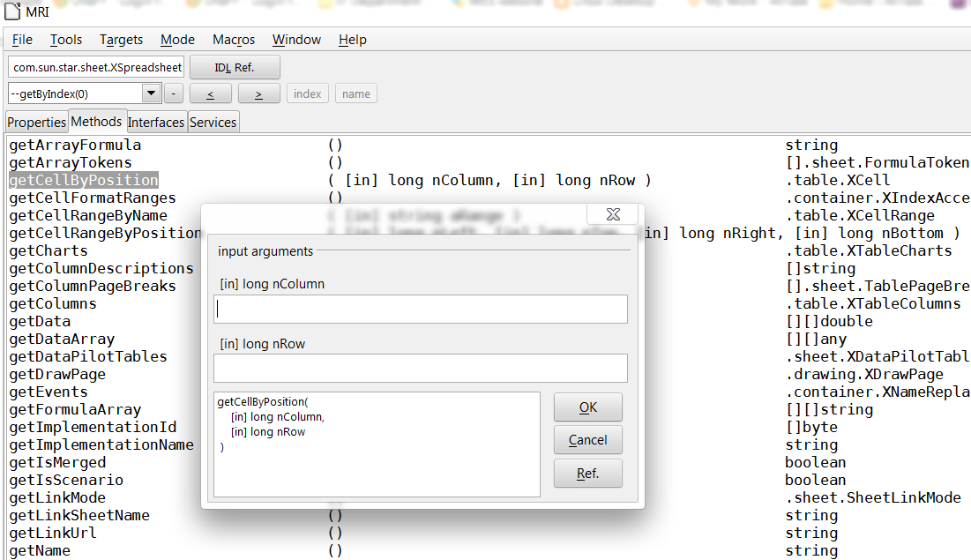Select the getIsScenario method

(x=65, y=480)
